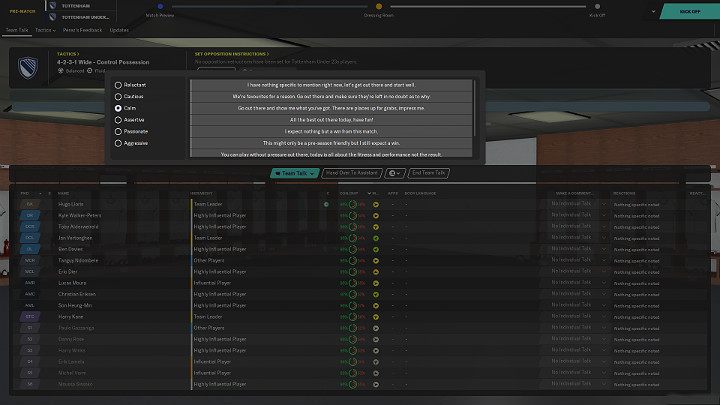
Task: Open the Tactics tab menu
Action: (45, 30)
